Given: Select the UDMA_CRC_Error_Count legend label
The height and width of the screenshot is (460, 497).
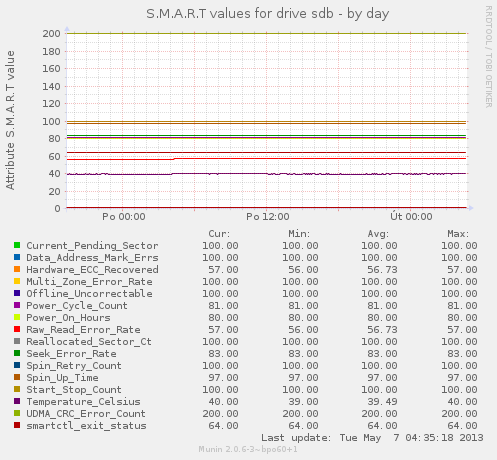Looking at the screenshot, I should pyautogui.click(x=86, y=414).
